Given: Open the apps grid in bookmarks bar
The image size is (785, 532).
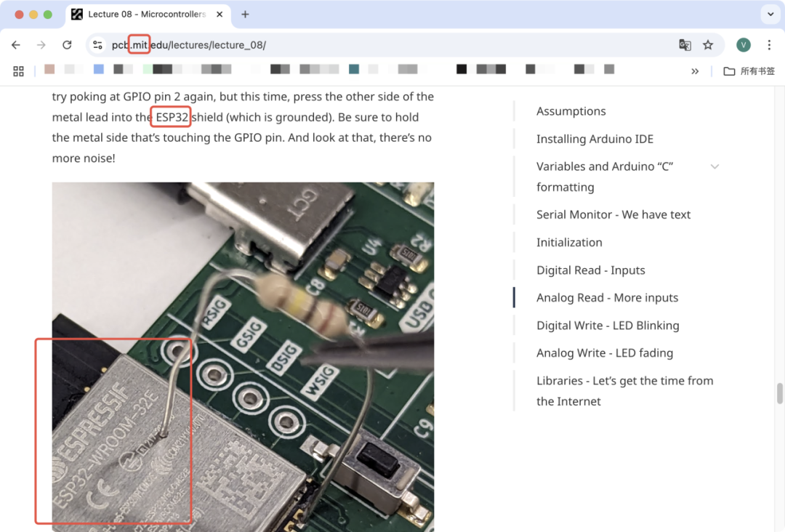Looking at the screenshot, I should [18, 71].
